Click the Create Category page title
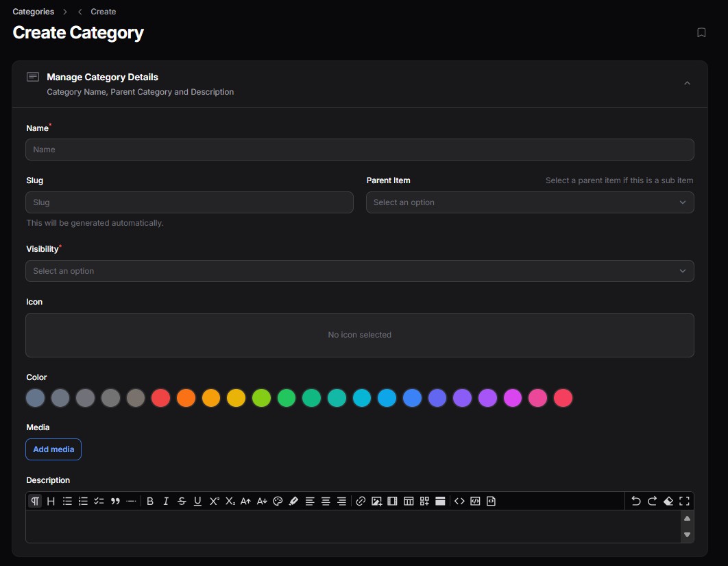728x566 pixels. 78,32
